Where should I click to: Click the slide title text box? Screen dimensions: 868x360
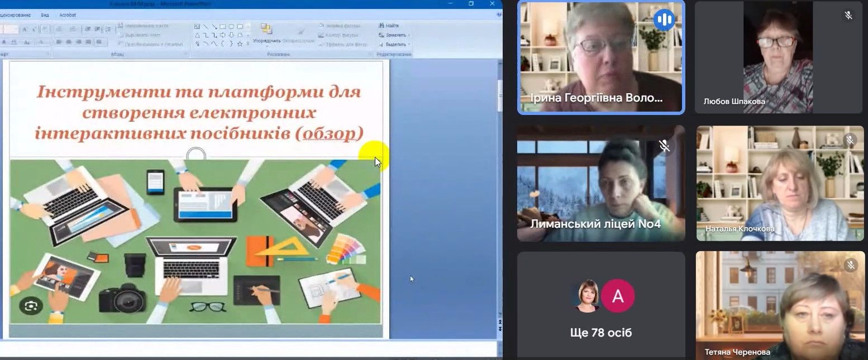tap(199, 112)
